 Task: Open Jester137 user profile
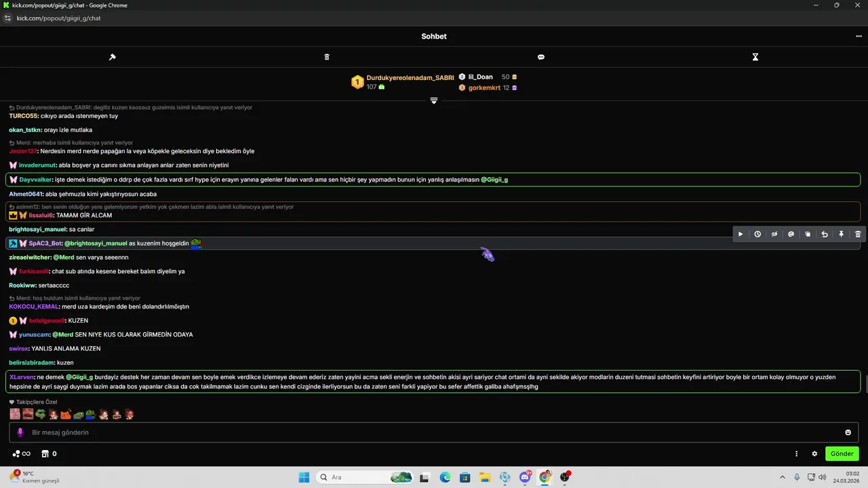(23, 151)
